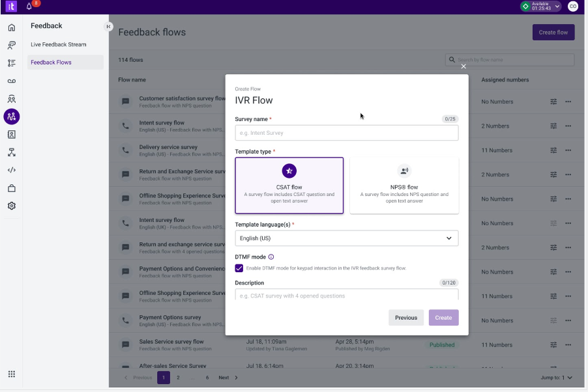This screenshot has height=392, width=588.
Task: Click the home icon in sidebar
Action: (x=12, y=27)
